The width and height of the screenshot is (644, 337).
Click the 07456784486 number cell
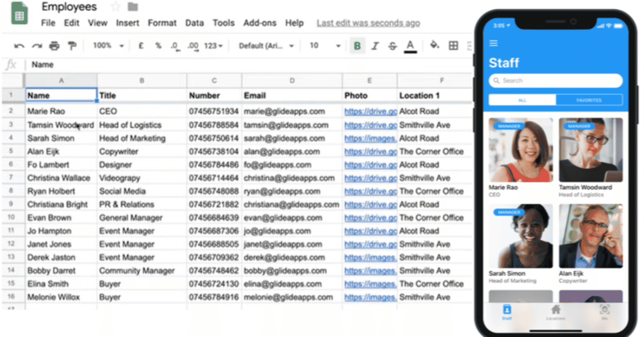tap(214, 165)
